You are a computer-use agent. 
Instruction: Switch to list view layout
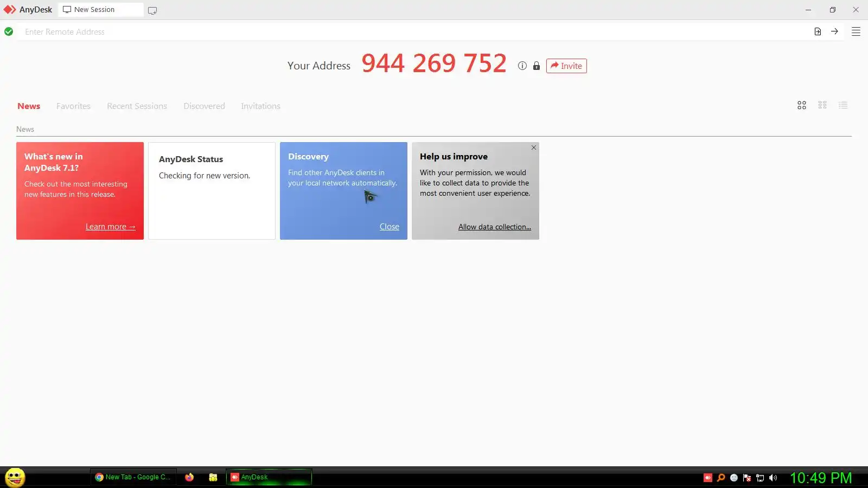coord(843,105)
